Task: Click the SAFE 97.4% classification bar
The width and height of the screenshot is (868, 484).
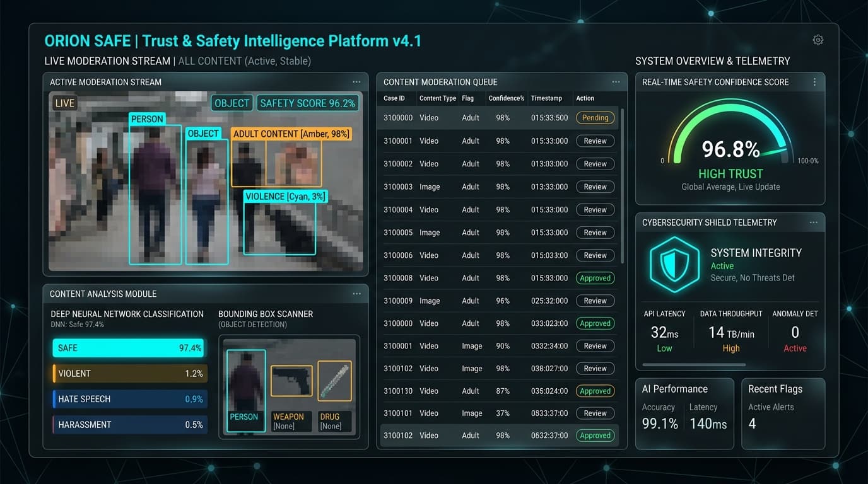Action: coord(128,348)
